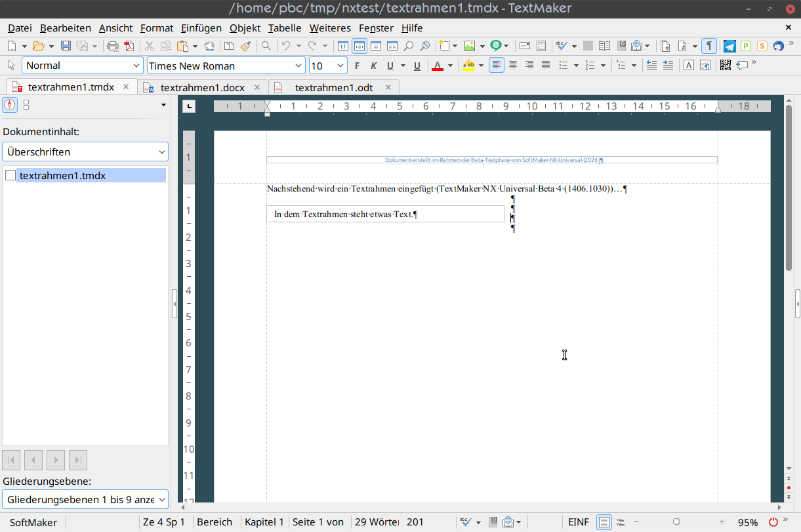Click the Print icon
Screen dimensions: 801x532
click(x=113, y=46)
